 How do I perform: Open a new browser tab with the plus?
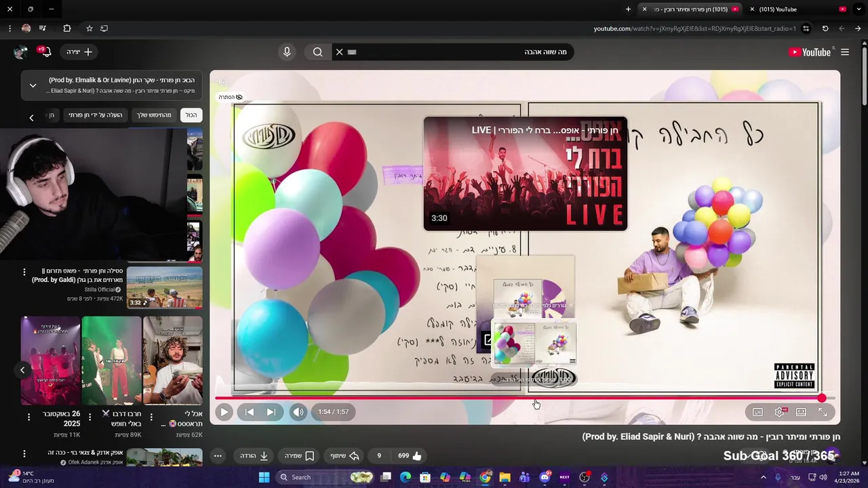[628, 9]
